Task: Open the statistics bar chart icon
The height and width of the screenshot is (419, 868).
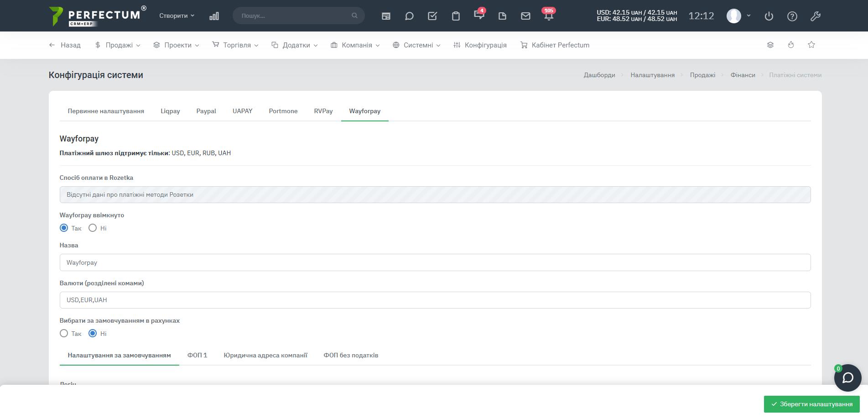Action: pos(214,16)
